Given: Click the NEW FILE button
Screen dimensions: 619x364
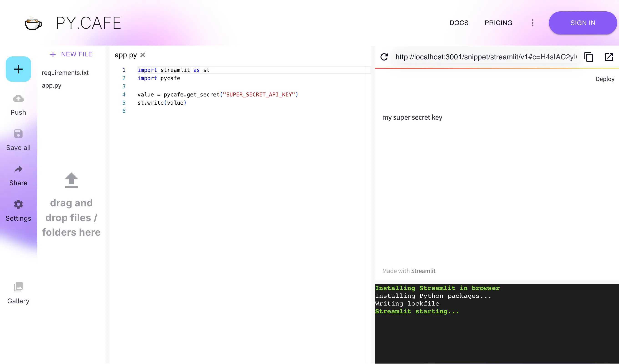Looking at the screenshot, I should coord(71,54).
